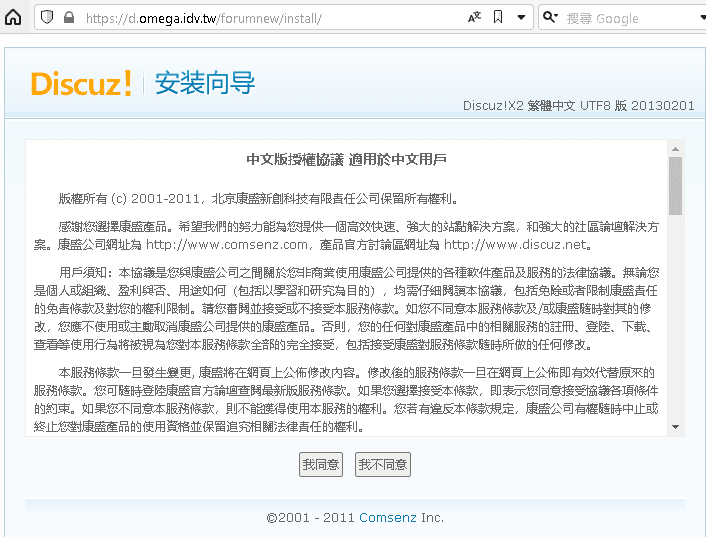The height and width of the screenshot is (537, 706).
Task: Click inside the Google search field
Action: coord(625,18)
